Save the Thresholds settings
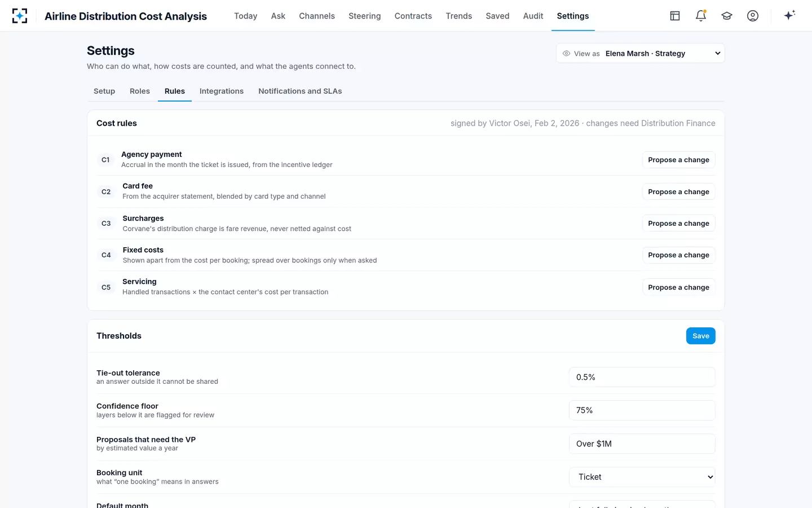This screenshot has width=812, height=508. pos(701,336)
